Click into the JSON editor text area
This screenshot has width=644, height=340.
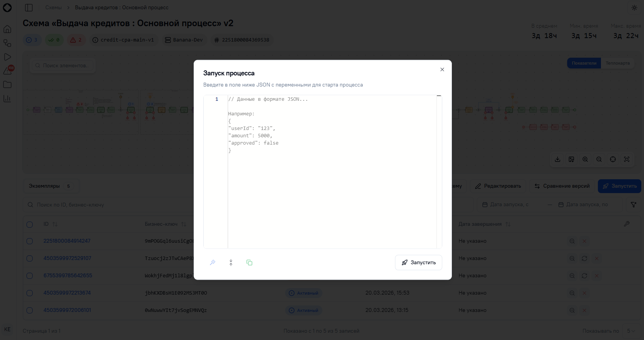coord(332,172)
